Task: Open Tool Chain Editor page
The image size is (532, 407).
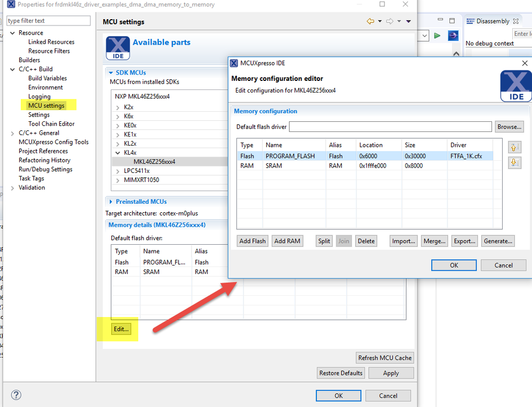Action: pyautogui.click(x=51, y=123)
